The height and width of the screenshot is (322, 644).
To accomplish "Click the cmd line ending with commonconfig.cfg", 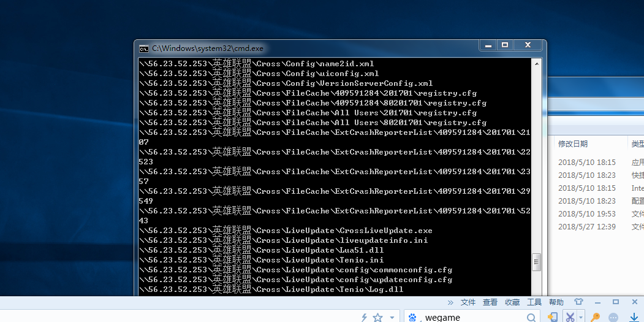I will pyautogui.click(x=296, y=270).
